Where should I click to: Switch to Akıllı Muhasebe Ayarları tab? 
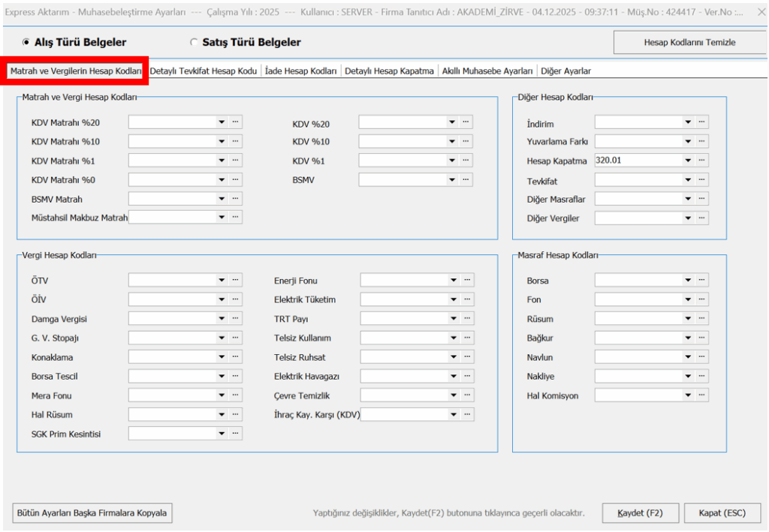pos(487,71)
